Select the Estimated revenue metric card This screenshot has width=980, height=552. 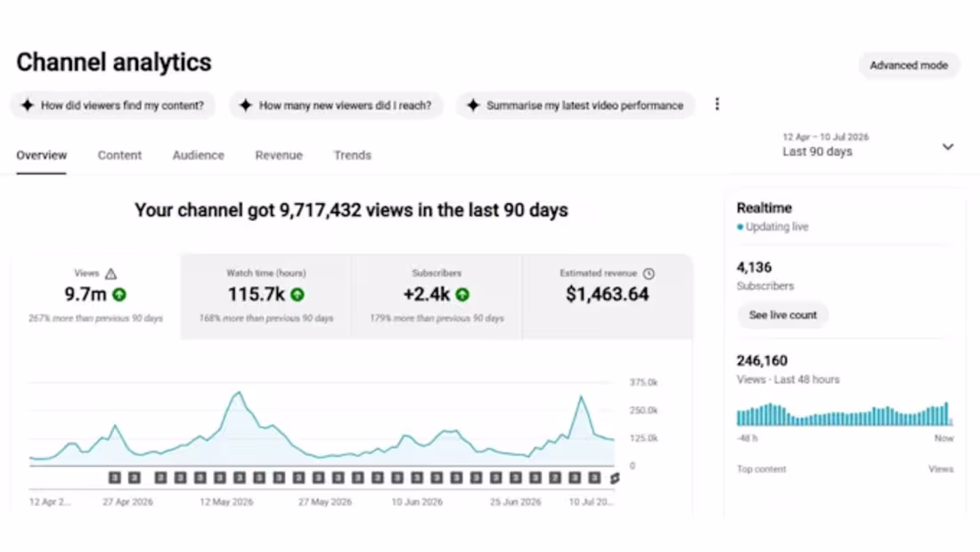coord(608,296)
